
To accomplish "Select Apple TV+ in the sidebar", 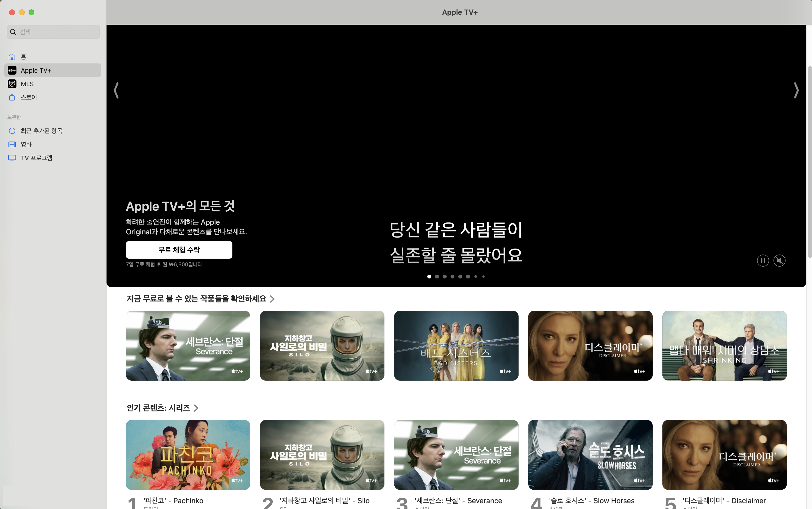I will click(x=53, y=70).
